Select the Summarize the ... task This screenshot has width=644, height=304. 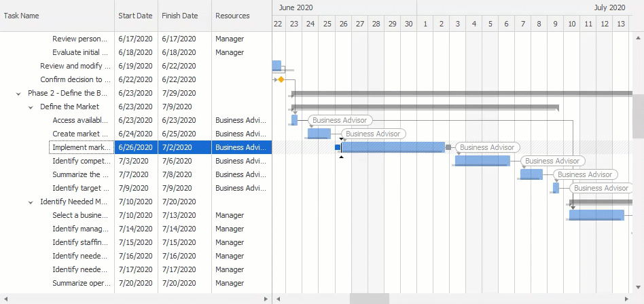coord(80,174)
